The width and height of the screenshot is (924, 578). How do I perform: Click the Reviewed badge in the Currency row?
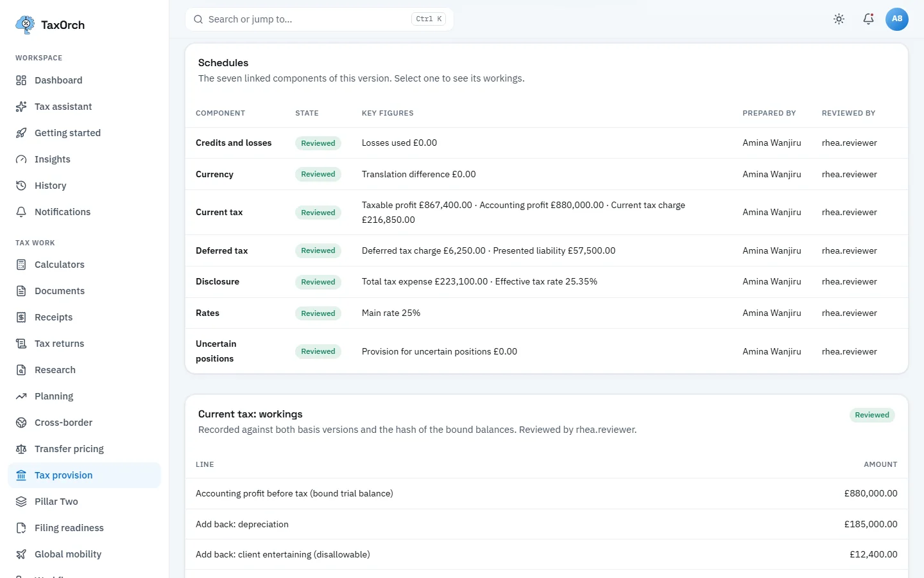click(318, 175)
